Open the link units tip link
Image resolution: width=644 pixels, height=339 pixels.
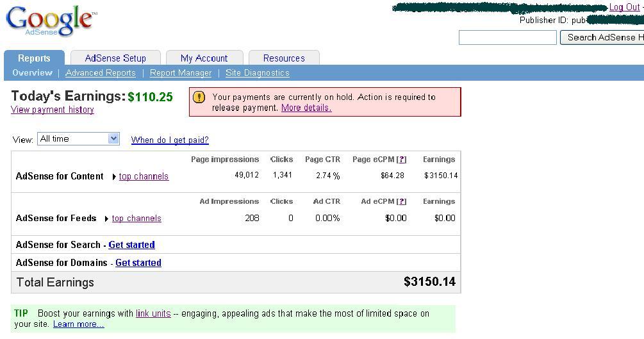click(153, 313)
